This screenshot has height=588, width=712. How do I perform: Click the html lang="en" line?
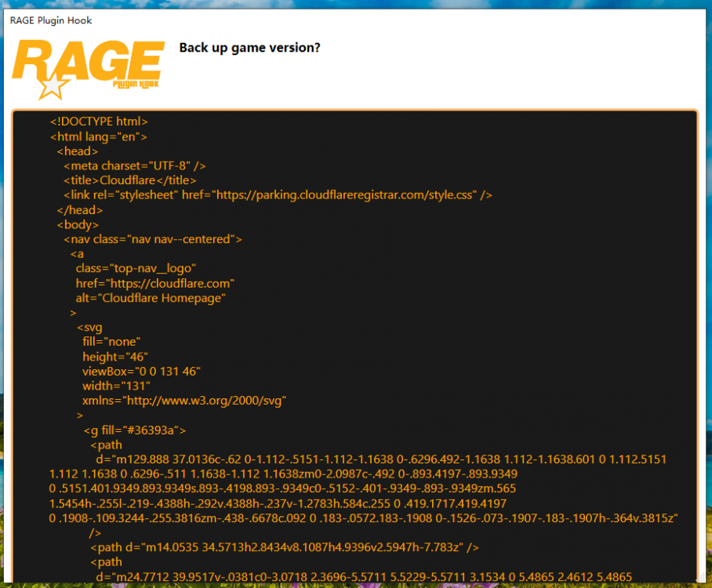[x=99, y=136]
